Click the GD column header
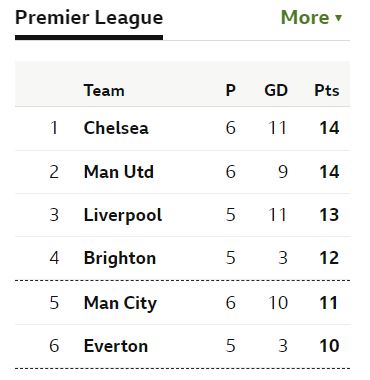Image resolution: width=370 pixels, height=380 pixels. click(276, 90)
